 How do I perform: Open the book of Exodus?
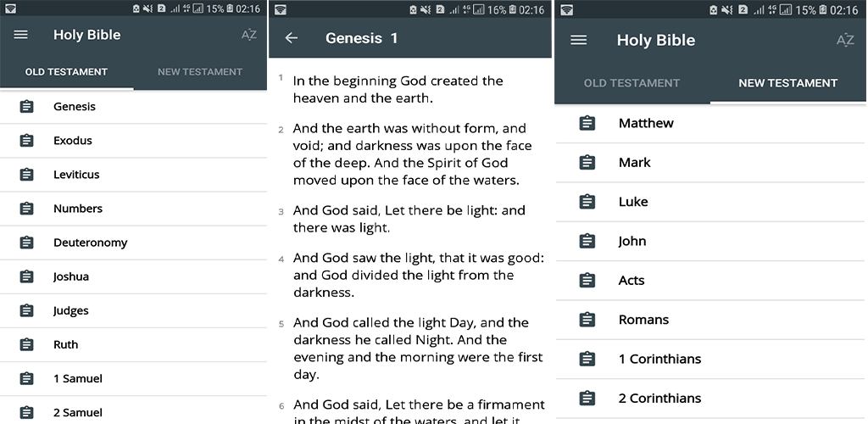click(73, 141)
